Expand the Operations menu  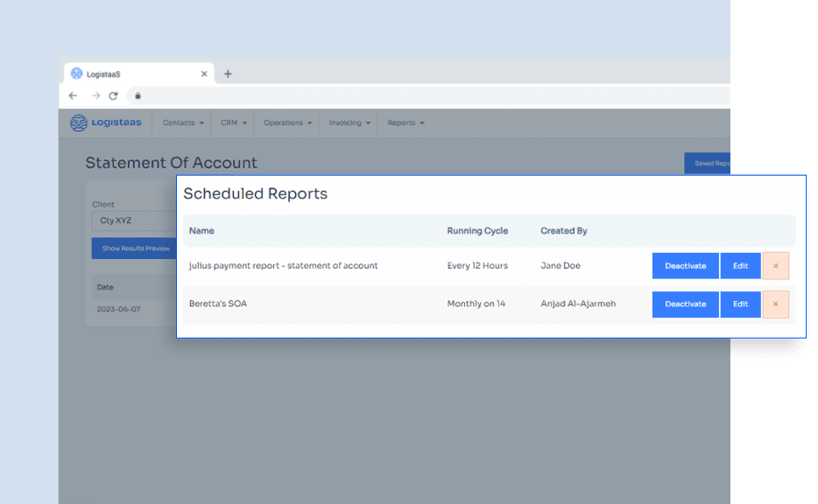287,123
